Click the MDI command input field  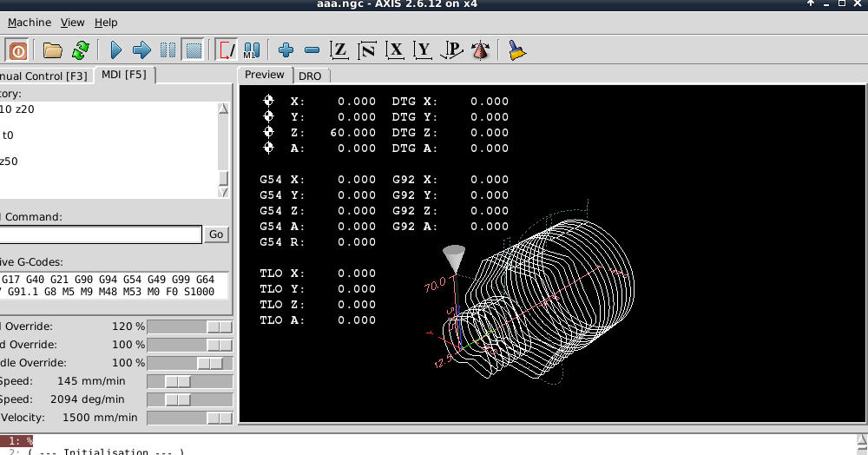coord(100,234)
